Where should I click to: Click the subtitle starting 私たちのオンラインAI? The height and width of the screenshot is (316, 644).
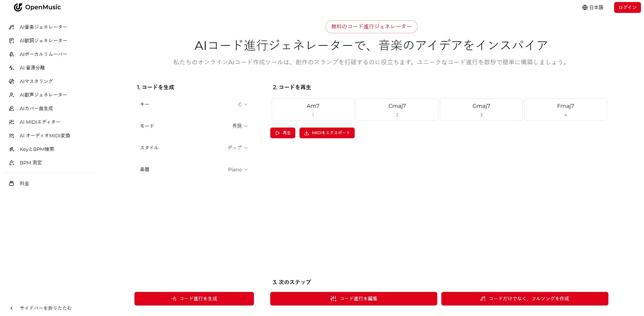coord(371,62)
